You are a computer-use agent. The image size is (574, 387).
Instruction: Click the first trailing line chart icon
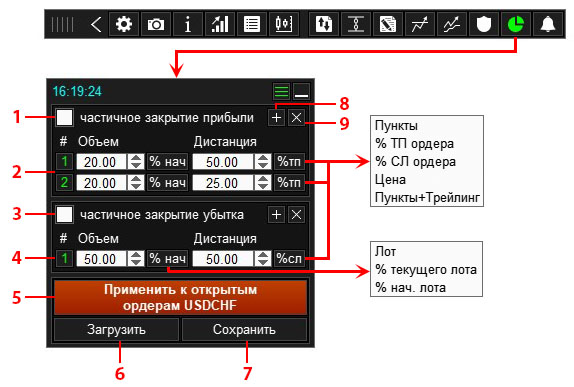pos(420,25)
